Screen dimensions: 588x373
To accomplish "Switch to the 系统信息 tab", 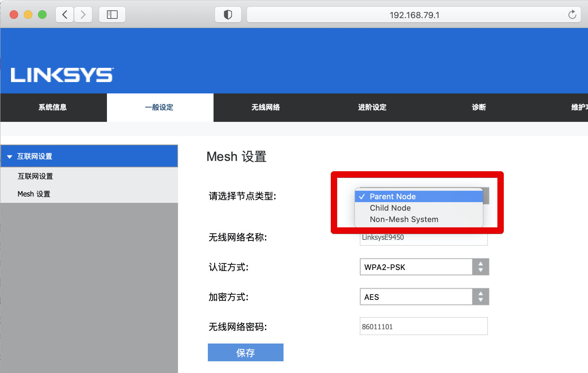I will (x=53, y=107).
